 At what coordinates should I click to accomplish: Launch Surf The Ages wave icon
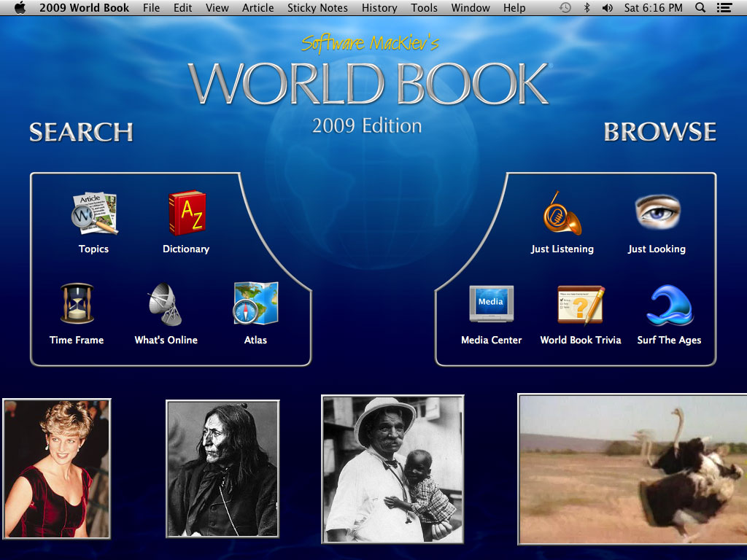(x=669, y=305)
